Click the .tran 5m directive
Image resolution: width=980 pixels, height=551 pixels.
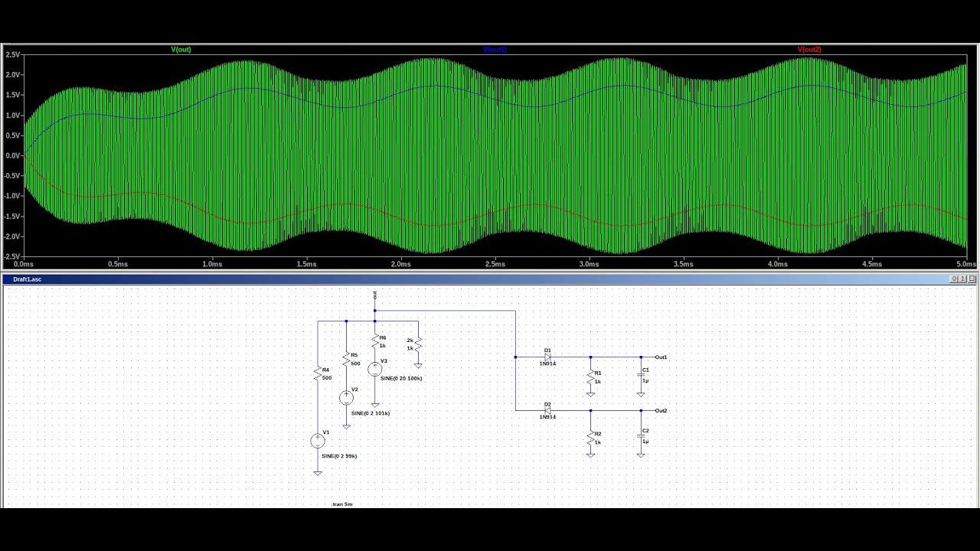(x=342, y=504)
